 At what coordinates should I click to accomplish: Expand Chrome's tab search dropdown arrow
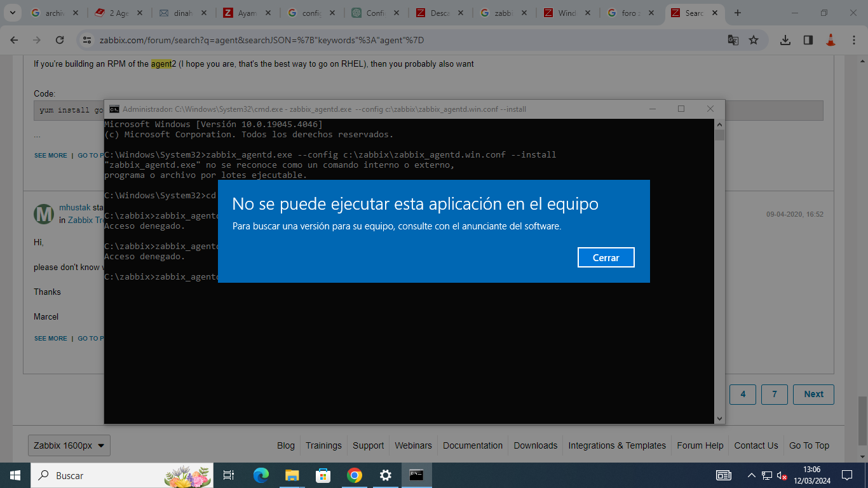11,13
